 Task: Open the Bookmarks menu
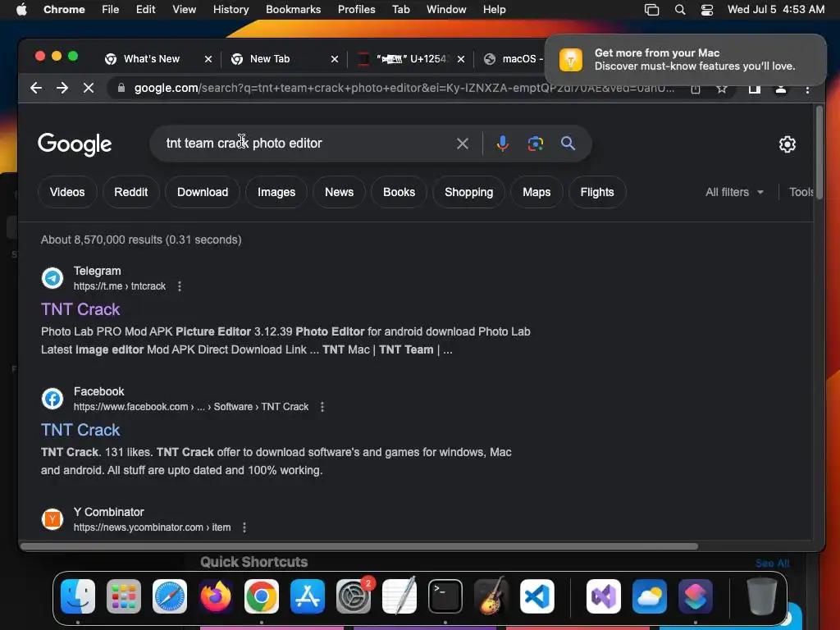[293, 10]
